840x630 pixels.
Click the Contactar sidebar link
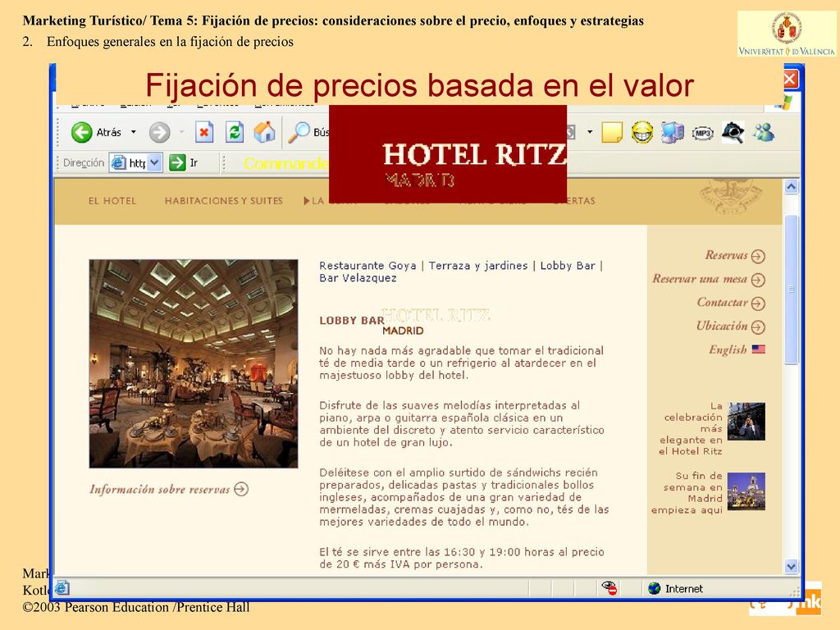click(x=722, y=303)
